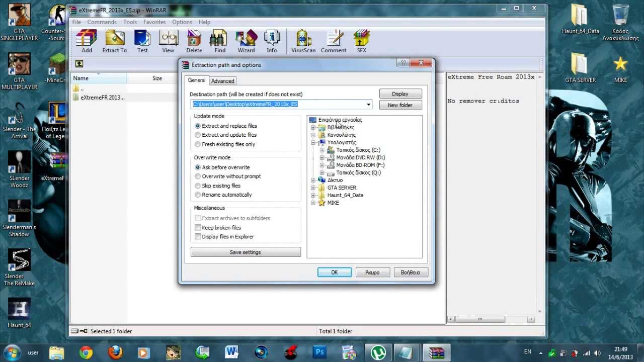Select Extract and update files option
The height and width of the screenshot is (362, 644).
click(x=225, y=135)
